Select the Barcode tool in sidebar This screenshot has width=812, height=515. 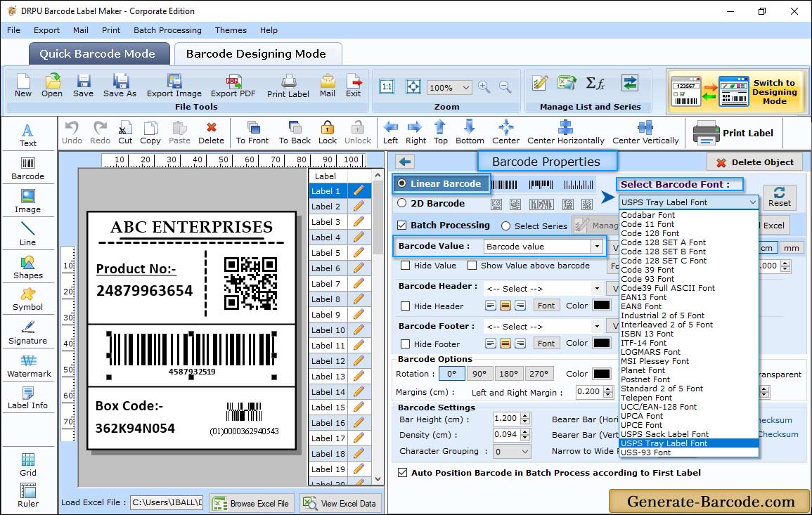pos(28,169)
